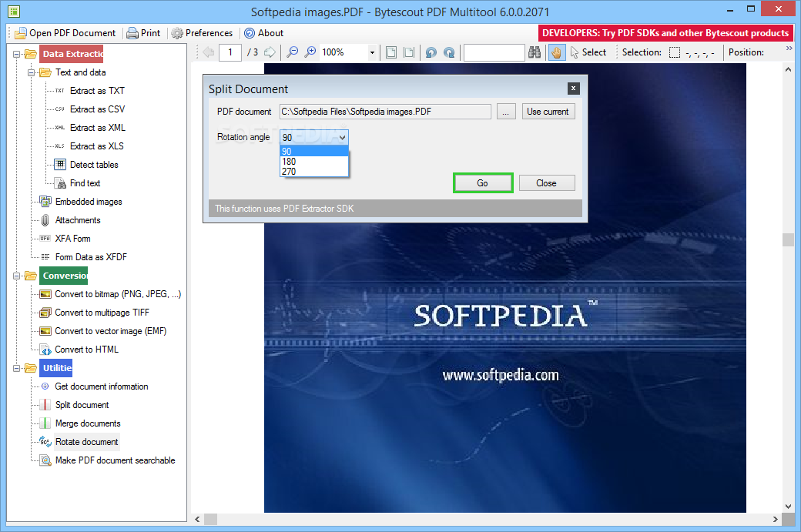Screen dimensions: 801x532
Task: Expand toolbar overflow chevron
Action: 789,48
